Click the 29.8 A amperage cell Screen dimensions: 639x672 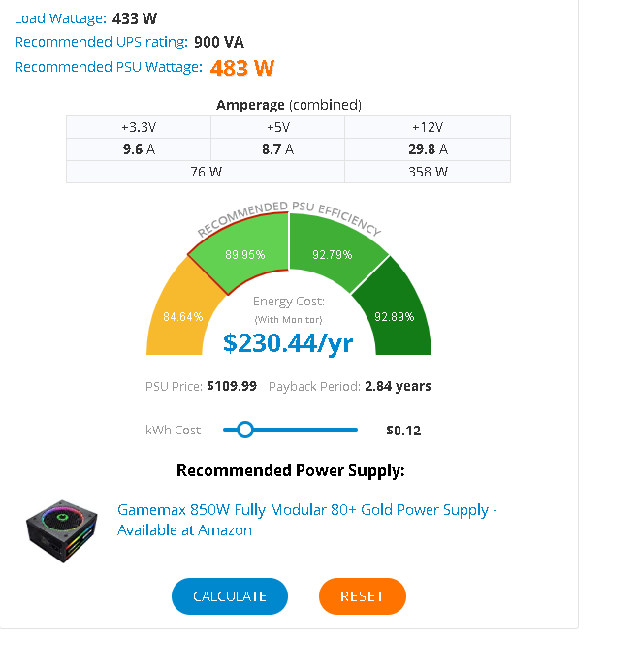428,149
